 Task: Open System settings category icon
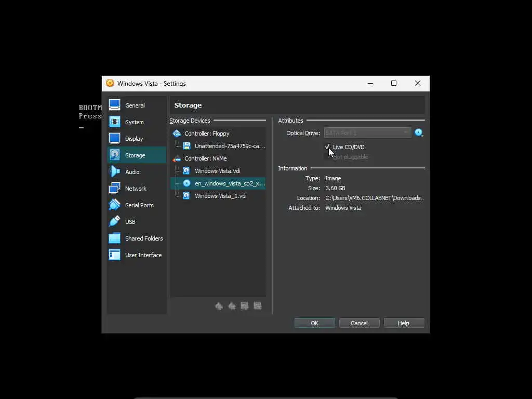(x=114, y=122)
